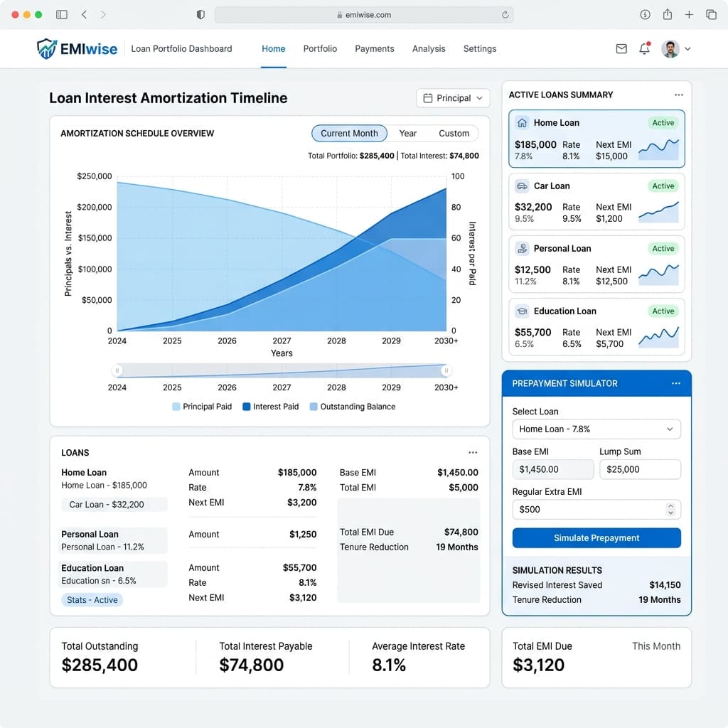The width and height of the screenshot is (728, 728).
Task: Click the Education Loan Active badge
Action: tap(663, 311)
